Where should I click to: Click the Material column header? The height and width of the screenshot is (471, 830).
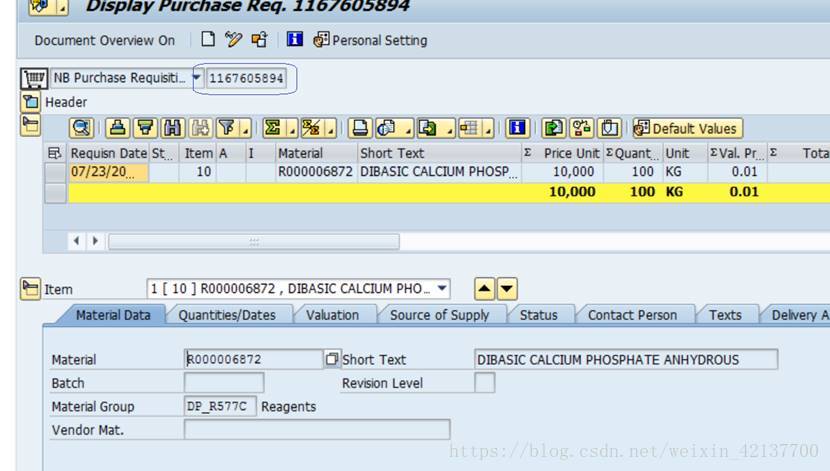[x=316, y=153]
